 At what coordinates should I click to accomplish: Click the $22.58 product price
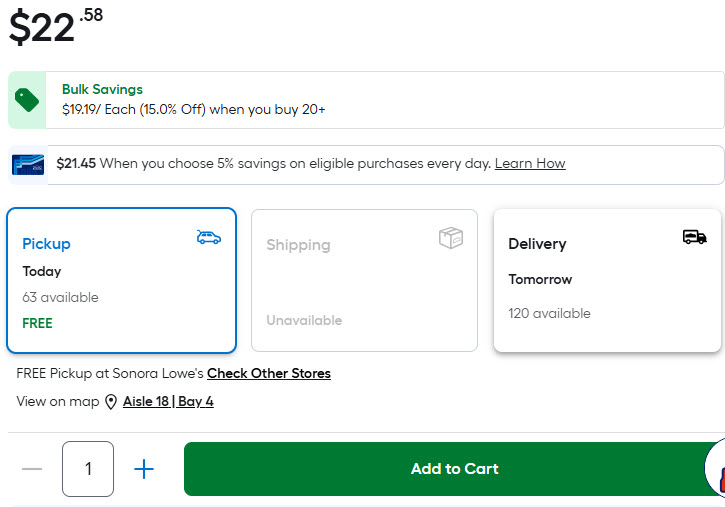56,26
